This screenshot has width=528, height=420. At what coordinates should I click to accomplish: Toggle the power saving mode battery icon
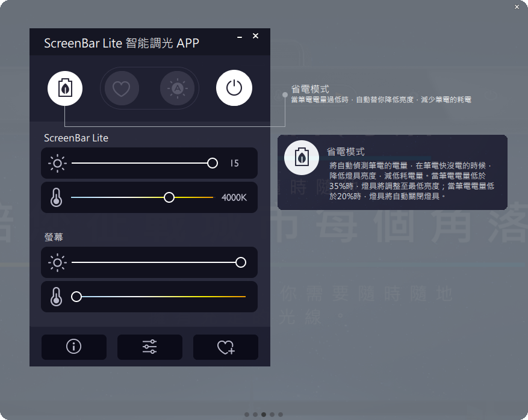[x=65, y=88]
